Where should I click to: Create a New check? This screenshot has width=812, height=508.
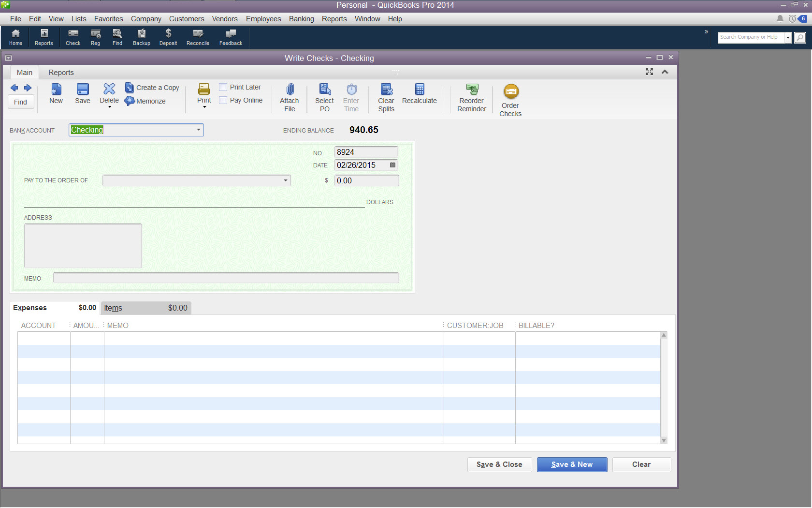click(56, 94)
